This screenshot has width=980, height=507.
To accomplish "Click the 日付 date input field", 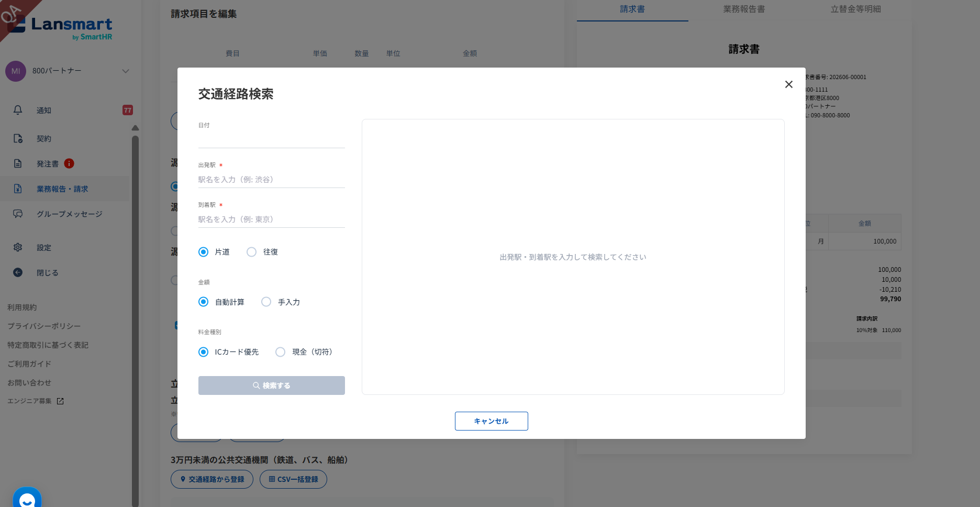I will pyautogui.click(x=272, y=140).
